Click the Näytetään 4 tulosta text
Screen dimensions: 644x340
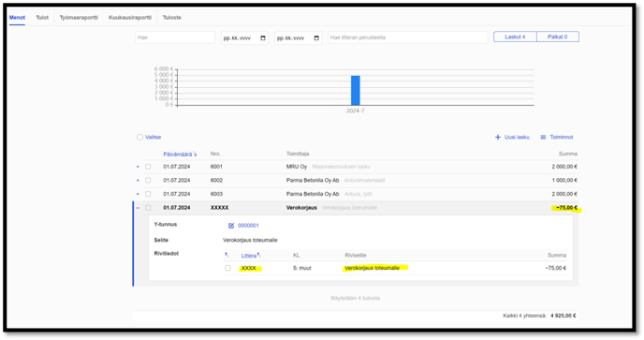coord(356,298)
